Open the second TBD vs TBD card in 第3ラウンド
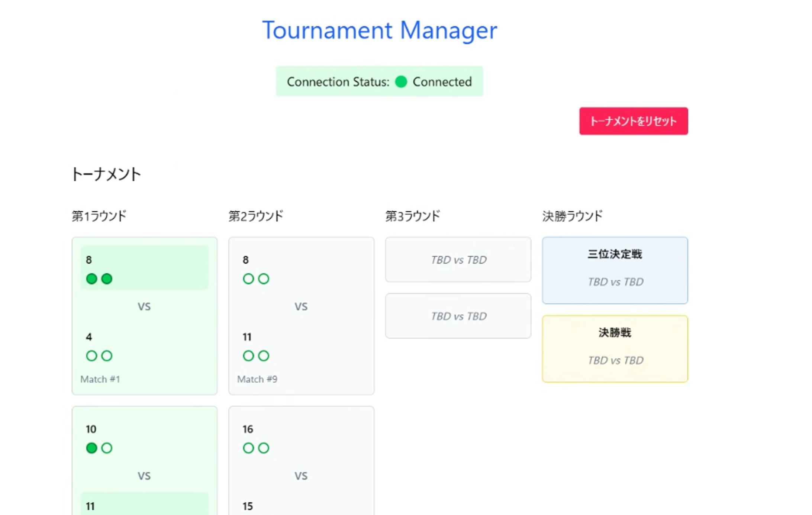The image size is (812, 515). pos(458,316)
